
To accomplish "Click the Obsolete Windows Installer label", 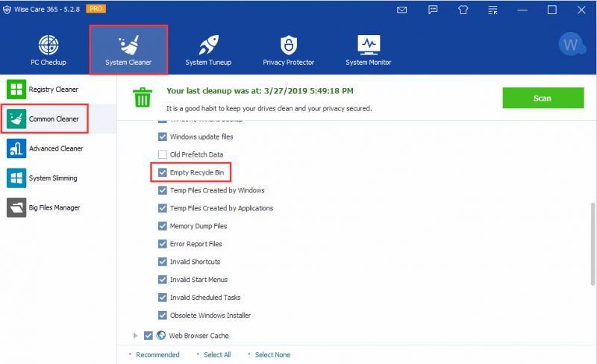I will coord(210,316).
